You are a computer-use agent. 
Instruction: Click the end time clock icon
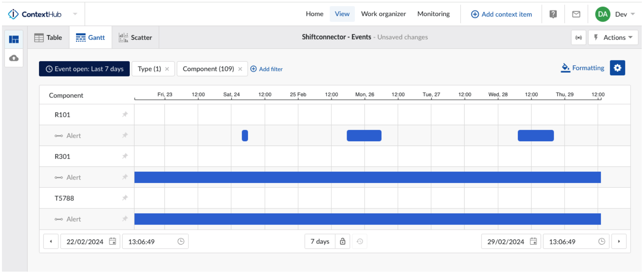pos(601,241)
